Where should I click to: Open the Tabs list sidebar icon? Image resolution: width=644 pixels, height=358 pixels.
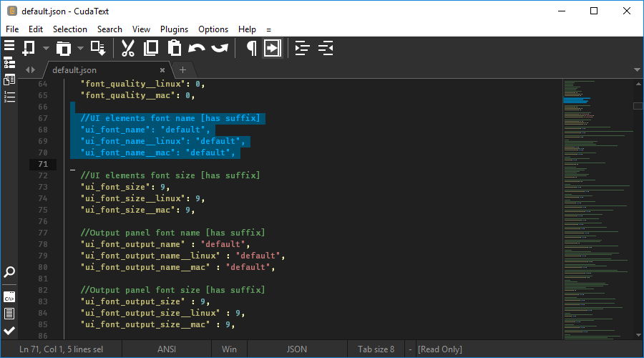click(x=9, y=97)
